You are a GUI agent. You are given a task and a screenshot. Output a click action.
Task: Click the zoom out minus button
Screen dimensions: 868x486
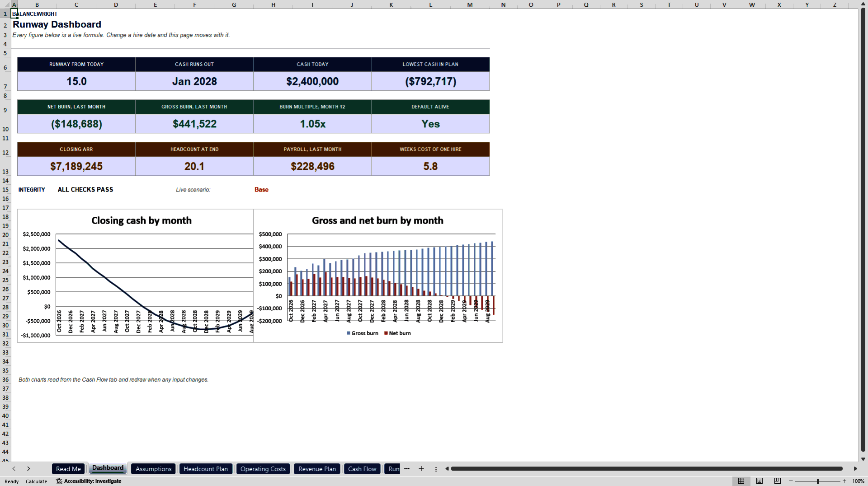click(791, 481)
